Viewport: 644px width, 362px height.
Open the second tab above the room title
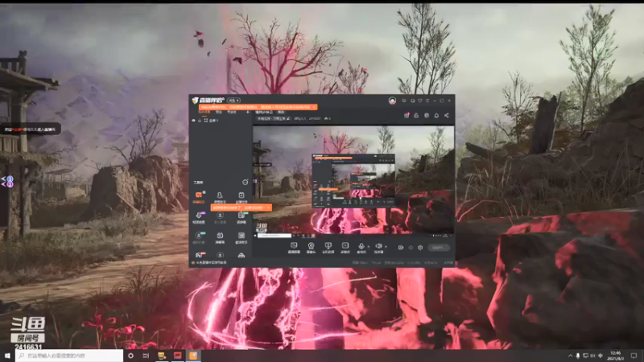(281, 112)
